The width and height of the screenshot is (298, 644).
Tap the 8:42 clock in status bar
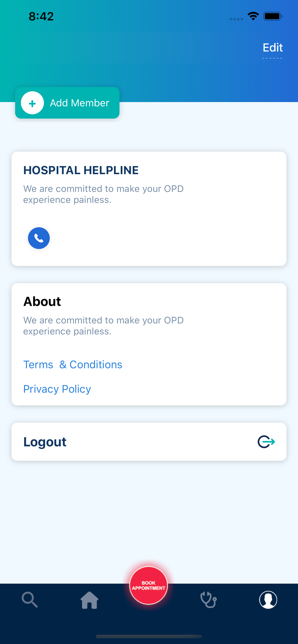41,16
